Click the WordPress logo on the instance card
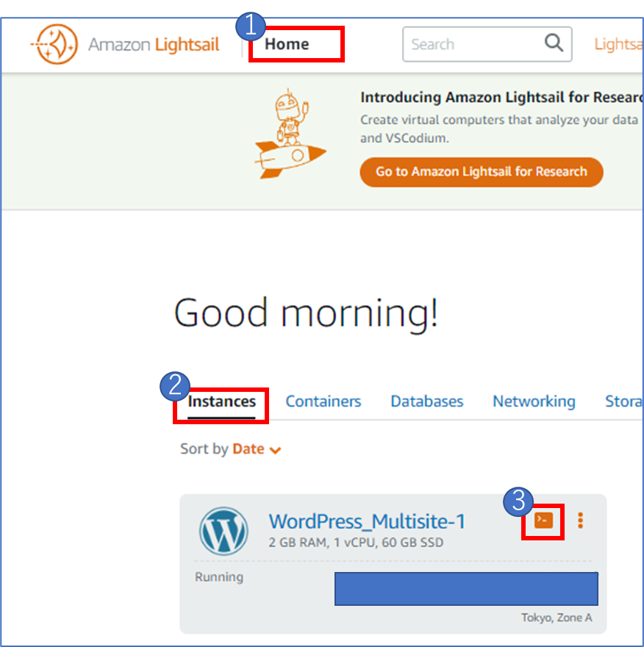This screenshot has width=644, height=647. pyautogui.click(x=223, y=531)
